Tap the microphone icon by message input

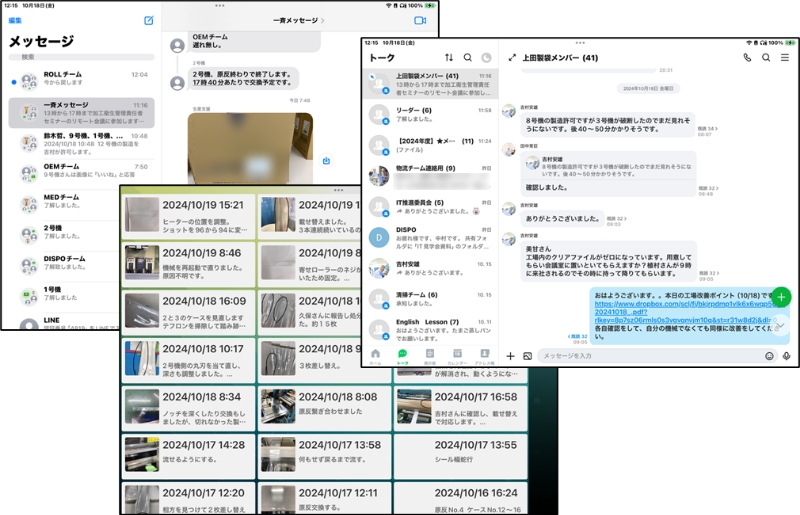pos(786,356)
